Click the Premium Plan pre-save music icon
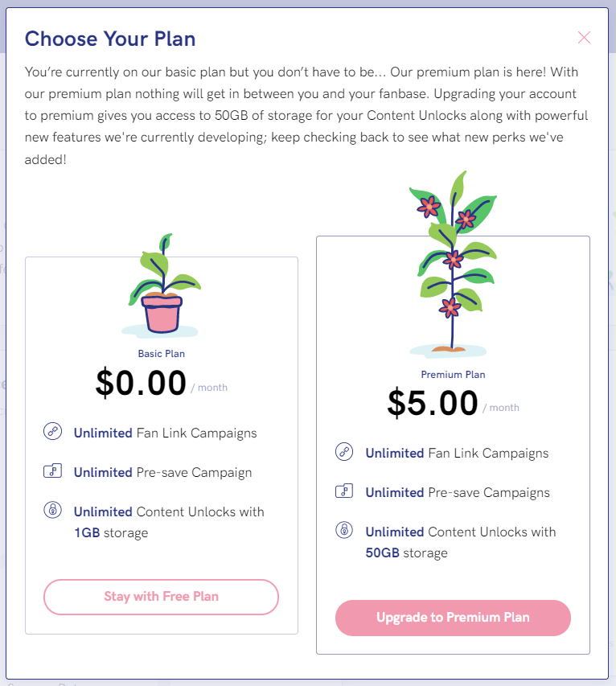Image resolution: width=616 pixels, height=686 pixels. 344,491
